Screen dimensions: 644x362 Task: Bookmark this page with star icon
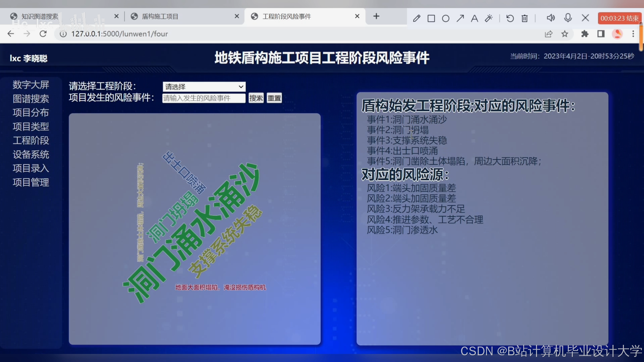point(565,34)
